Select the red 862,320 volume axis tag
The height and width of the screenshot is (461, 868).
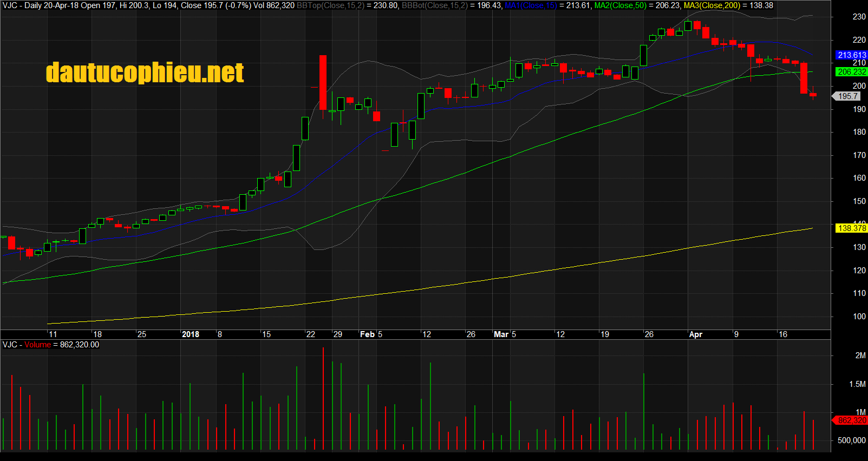851,420
